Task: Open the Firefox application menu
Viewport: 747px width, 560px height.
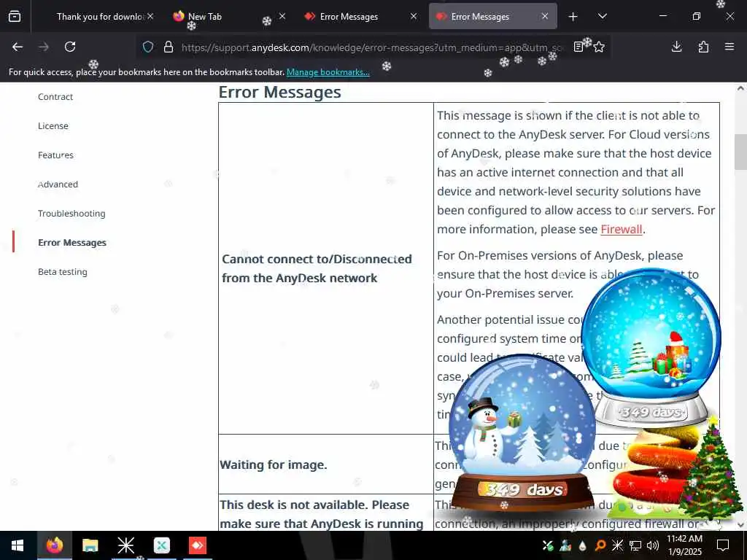Action: click(729, 47)
